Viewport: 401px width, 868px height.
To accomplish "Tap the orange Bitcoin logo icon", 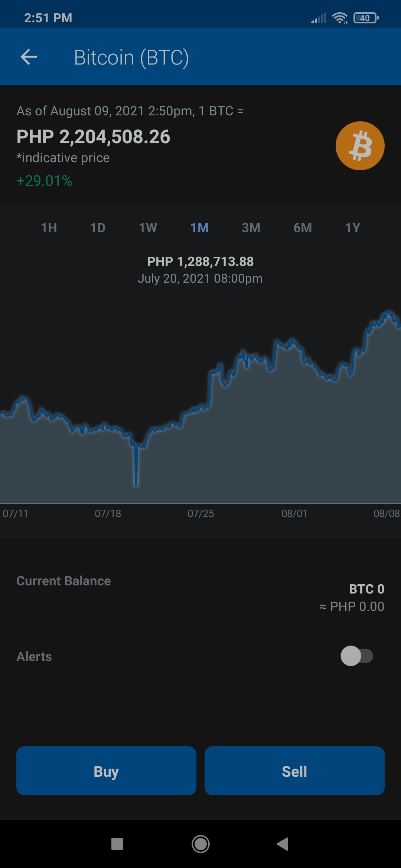I will 360,146.
